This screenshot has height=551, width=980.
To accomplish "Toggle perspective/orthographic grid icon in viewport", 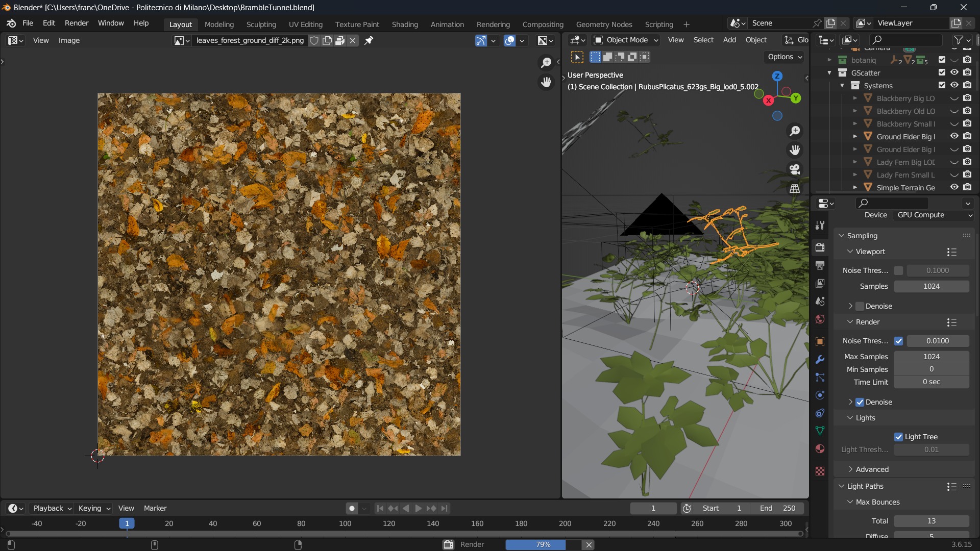I will point(795,189).
